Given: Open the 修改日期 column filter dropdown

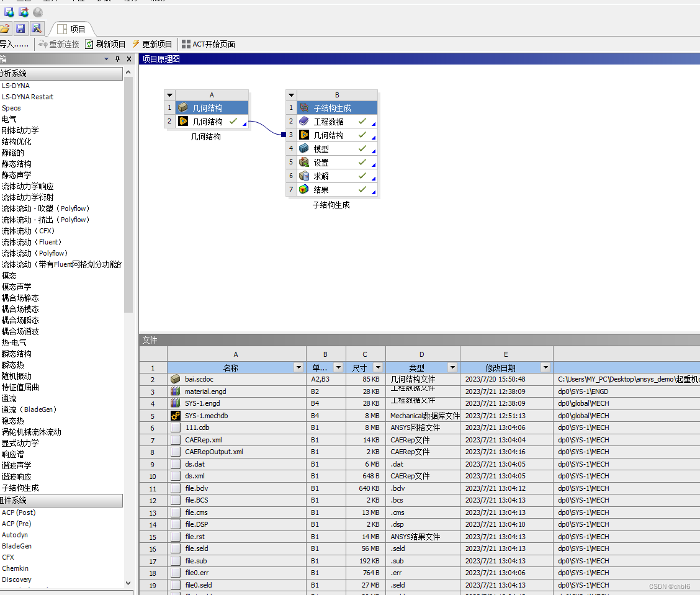Looking at the screenshot, I should (544, 367).
